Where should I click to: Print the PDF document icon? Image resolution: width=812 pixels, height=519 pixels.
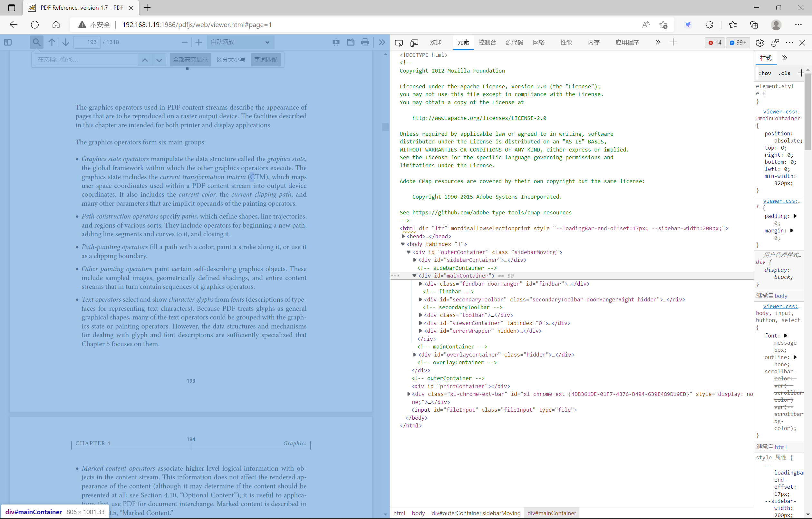click(x=365, y=42)
